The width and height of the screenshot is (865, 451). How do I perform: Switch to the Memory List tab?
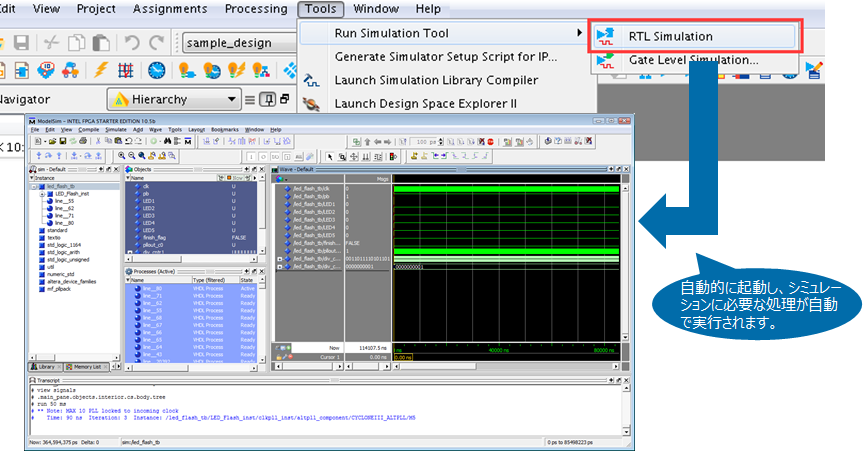pyautogui.click(x=87, y=367)
